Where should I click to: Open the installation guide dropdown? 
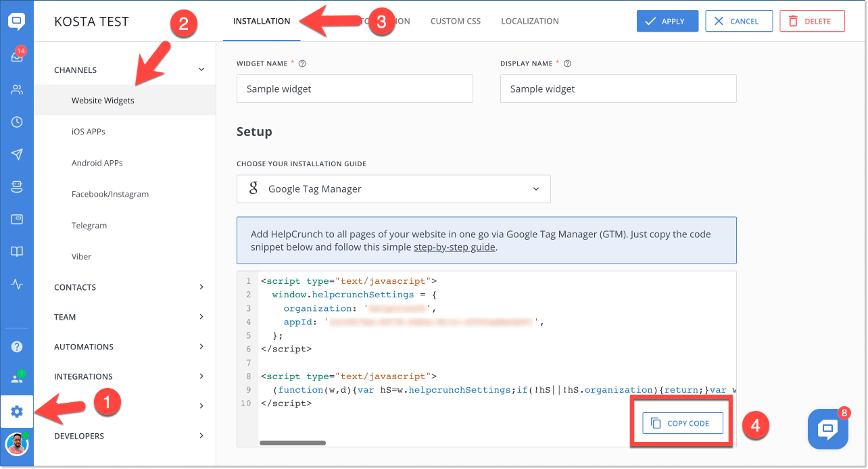click(x=393, y=189)
